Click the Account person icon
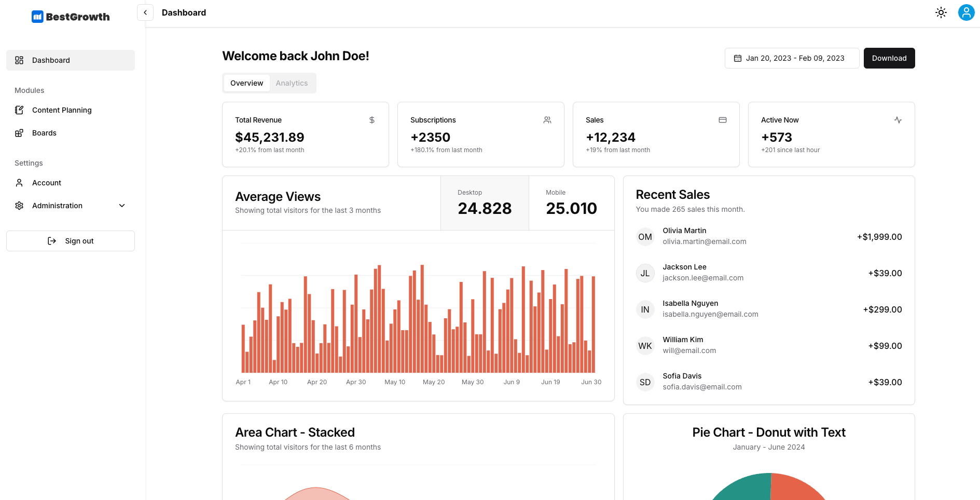Viewport: 980px width, 500px height. point(19,183)
